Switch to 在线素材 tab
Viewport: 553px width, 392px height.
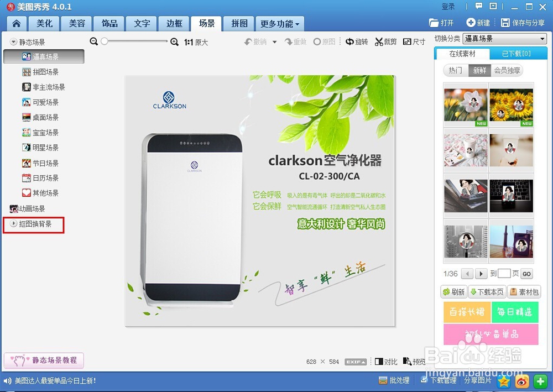(462, 54)
